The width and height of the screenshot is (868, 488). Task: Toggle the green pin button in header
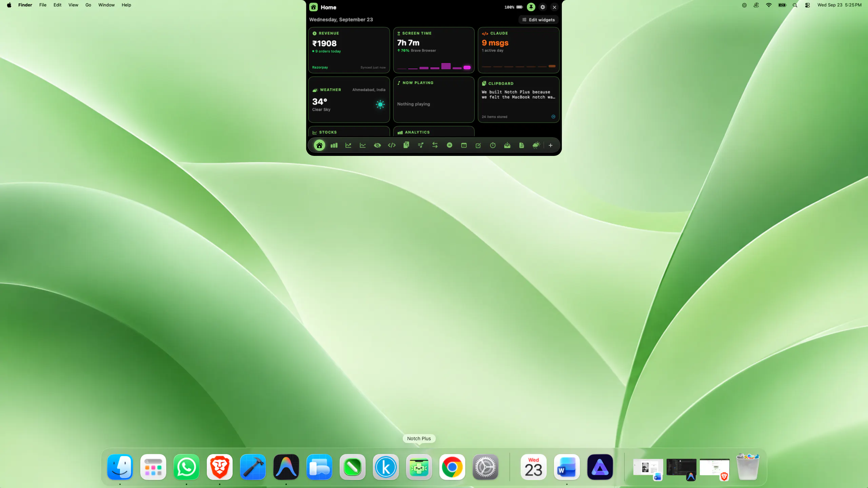531,7
